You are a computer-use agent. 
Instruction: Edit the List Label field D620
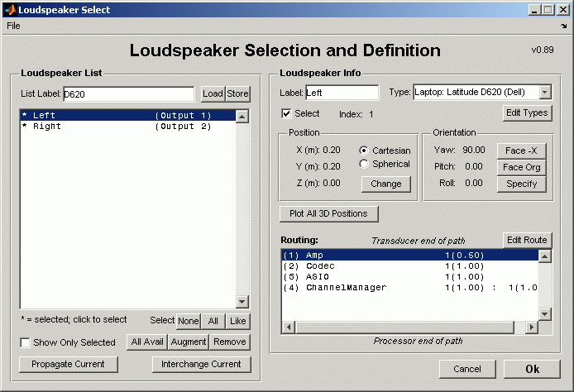128,94
